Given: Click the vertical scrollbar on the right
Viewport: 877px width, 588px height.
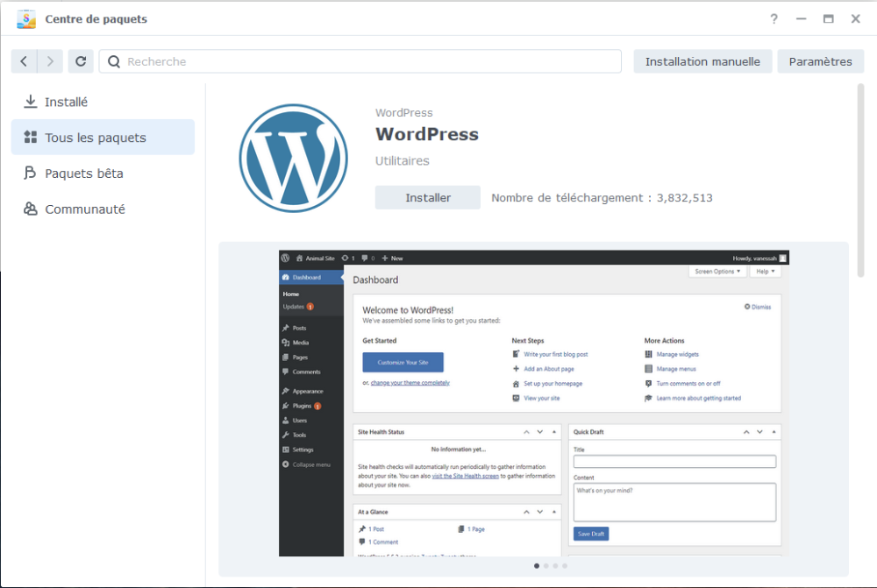Looking at the screenshot, I should (861, 181).
